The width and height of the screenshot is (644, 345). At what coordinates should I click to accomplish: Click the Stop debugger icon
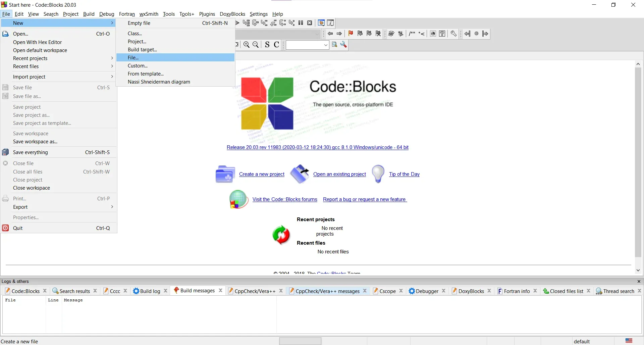coord(310,23)
